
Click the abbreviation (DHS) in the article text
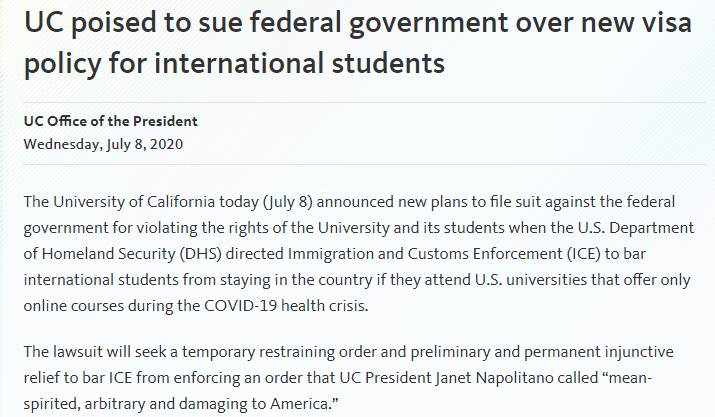click(201, 254)
